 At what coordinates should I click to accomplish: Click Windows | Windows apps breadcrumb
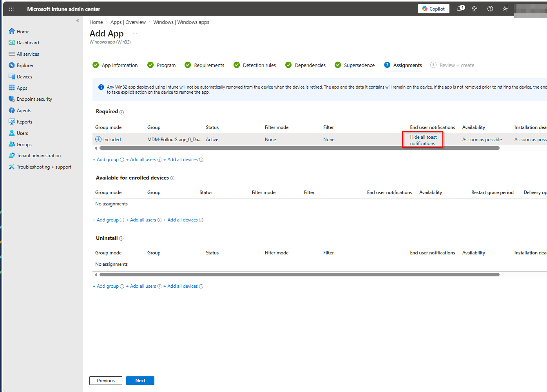point(181,22)
